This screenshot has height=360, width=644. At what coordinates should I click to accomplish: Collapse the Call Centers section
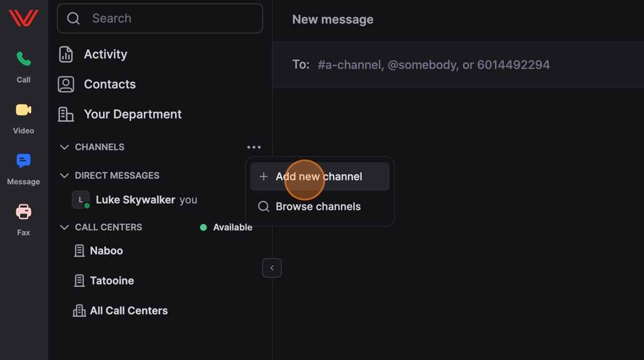[64, 227]
